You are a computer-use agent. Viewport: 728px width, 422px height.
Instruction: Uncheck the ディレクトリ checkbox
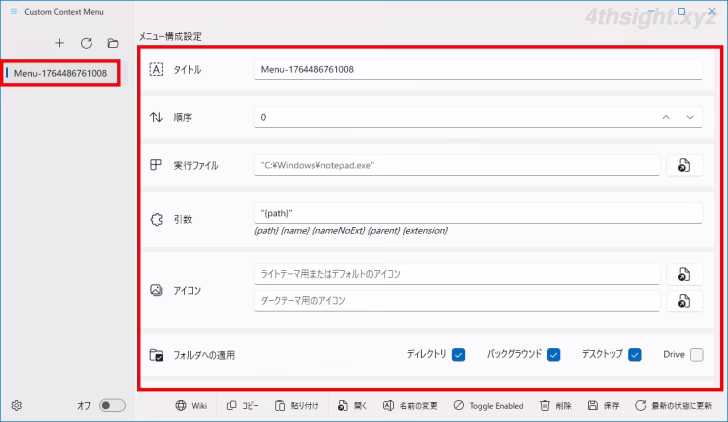458,355
